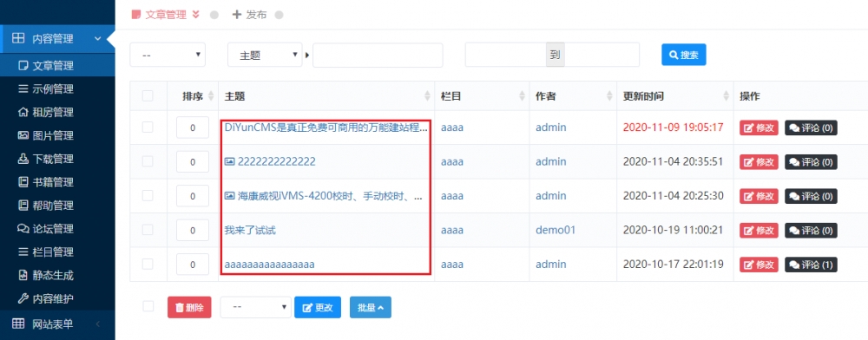Switch to the 文章管理 top tab
This screenshot has width=868, height=340.
[x=165, y=15]
